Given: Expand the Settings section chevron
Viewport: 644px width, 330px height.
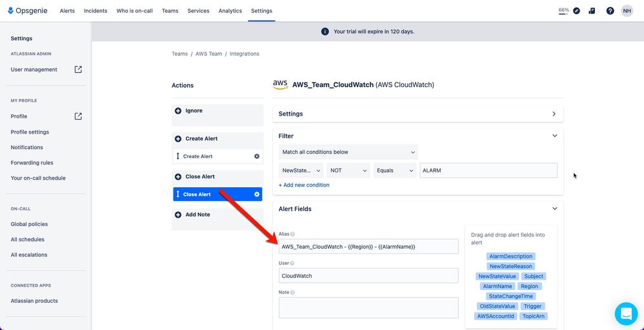Looking at the screenshot, I should coord(554,114).
